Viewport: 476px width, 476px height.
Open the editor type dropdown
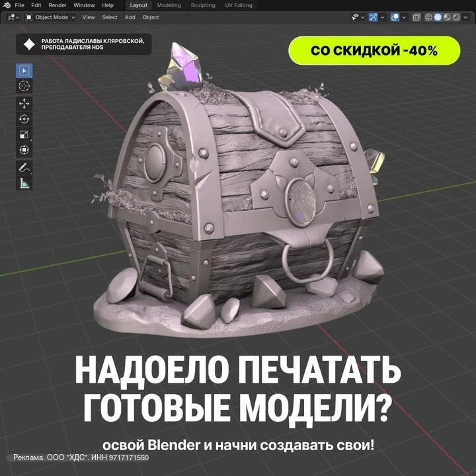pyautogui.click(x=13, y=17)
